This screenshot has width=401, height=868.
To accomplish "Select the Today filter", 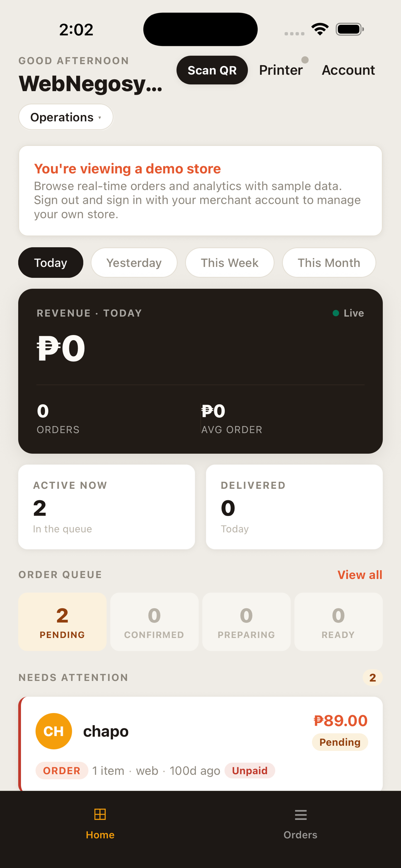I will [51, 262].
